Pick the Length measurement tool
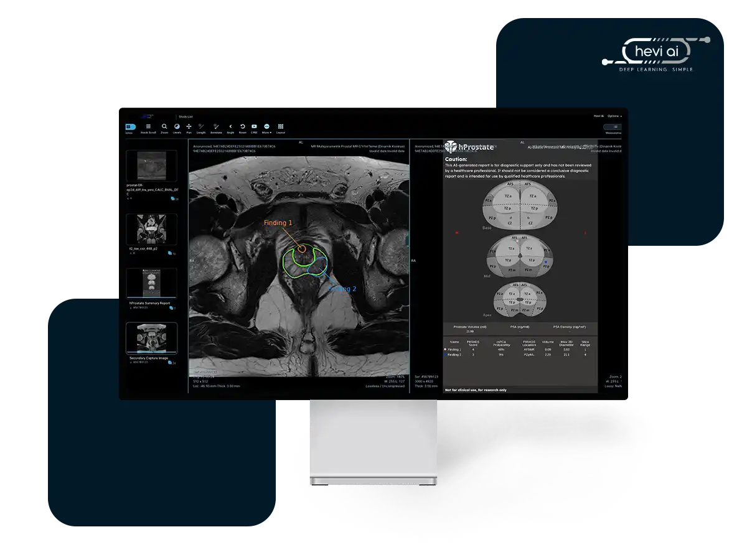This screenshot has width=747, height=560. (201, 128)
